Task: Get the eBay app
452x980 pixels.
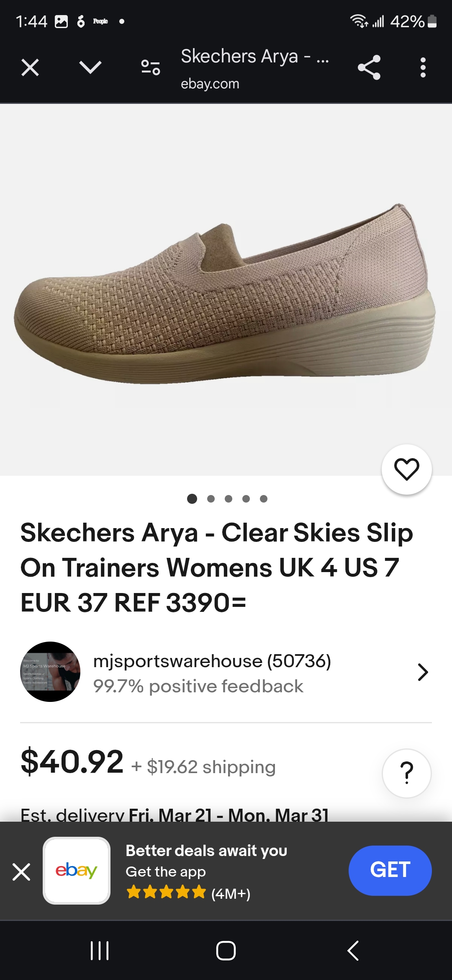Action: (390, 870)
